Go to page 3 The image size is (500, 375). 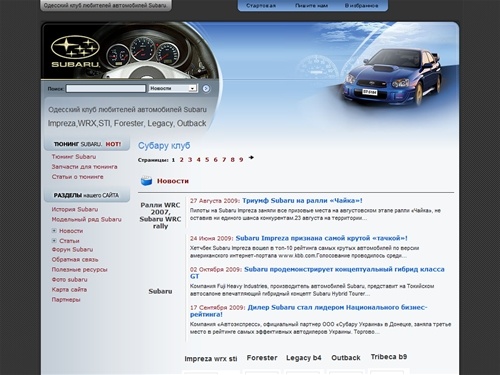coord(190,160)
